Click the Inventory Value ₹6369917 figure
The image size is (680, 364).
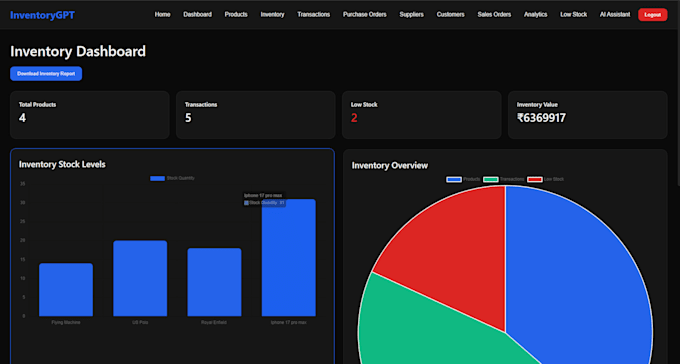click(x=541, y=118)
